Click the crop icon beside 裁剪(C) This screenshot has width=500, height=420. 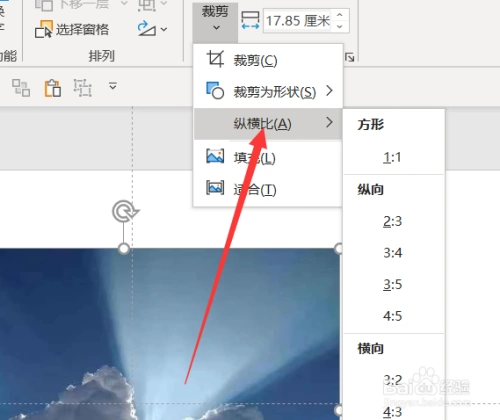215,59
